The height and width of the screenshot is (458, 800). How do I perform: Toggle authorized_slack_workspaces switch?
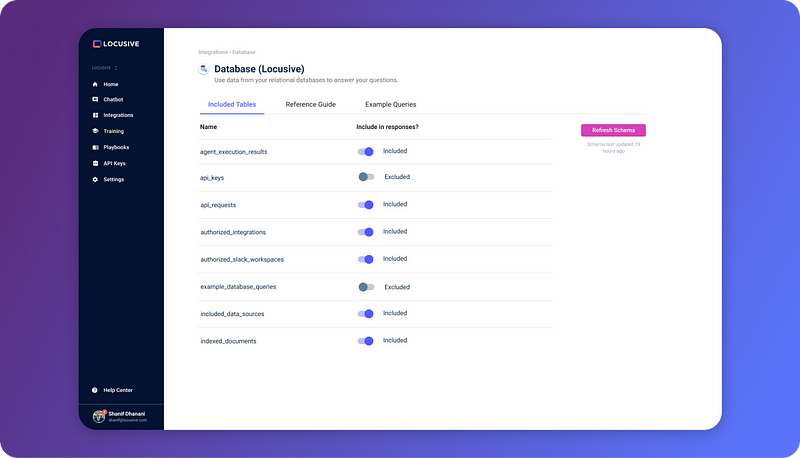pos(365,259)
